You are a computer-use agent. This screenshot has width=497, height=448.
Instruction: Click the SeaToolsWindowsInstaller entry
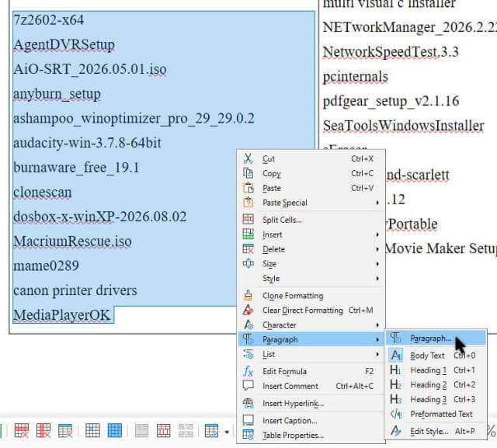[404, 126]
